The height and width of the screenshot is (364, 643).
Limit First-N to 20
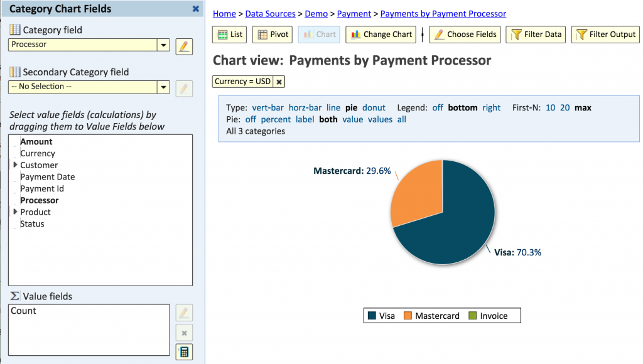point(565,107)
